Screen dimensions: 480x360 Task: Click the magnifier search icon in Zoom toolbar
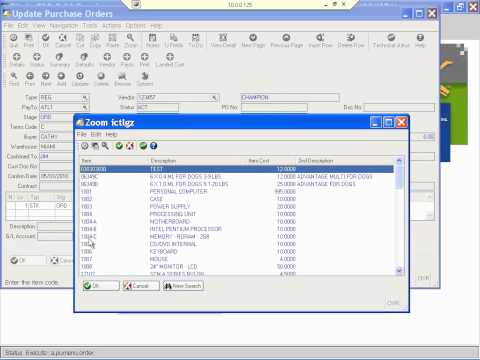pyautogui.click(x=105, y=146)
